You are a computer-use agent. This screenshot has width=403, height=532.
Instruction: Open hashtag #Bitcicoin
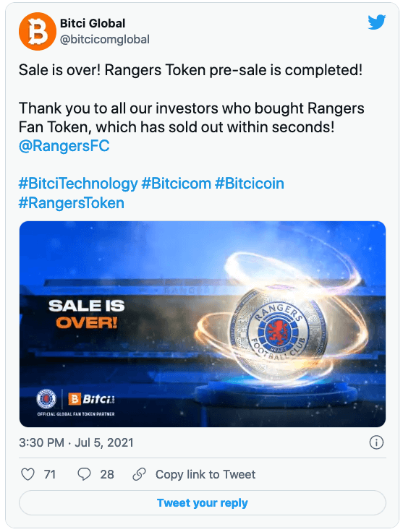[250, 184]
